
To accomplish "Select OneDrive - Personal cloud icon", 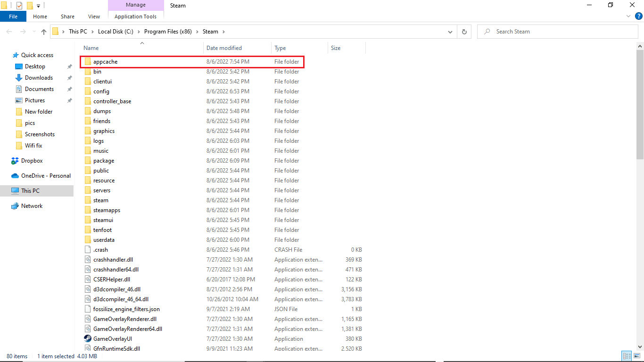I will (x=15, y=176).
